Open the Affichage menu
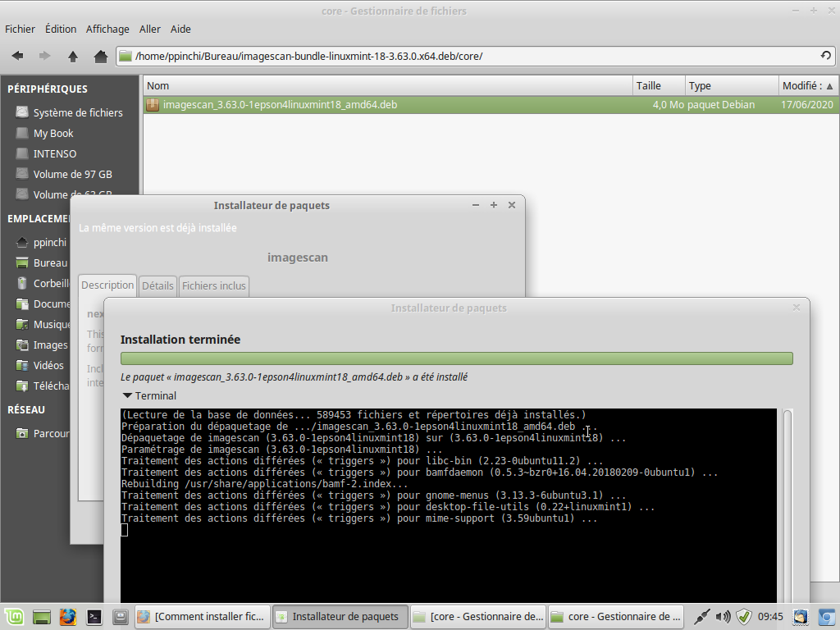The width and height of the screenshot is (840, 630). (107, 29)
